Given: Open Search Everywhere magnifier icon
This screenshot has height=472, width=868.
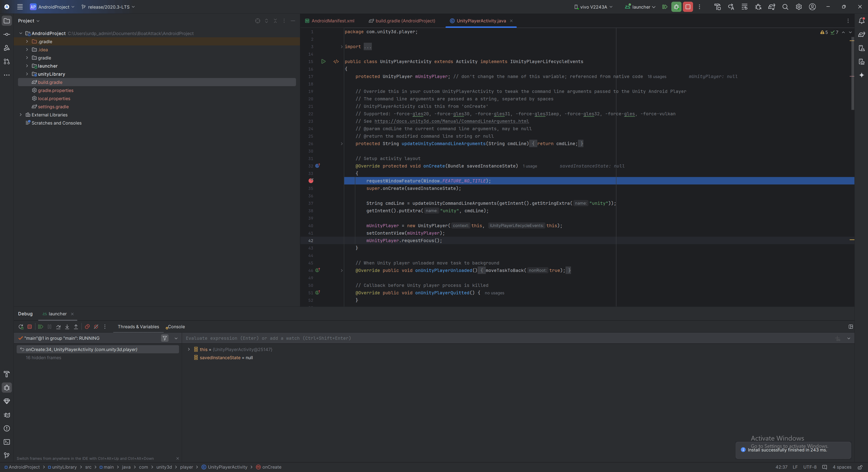Looking at the screenshot, I should [x=785, y=7].
